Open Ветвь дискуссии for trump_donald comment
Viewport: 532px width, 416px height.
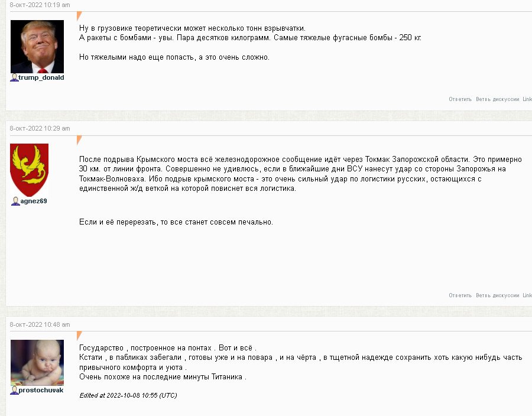[x=497, y=99]
